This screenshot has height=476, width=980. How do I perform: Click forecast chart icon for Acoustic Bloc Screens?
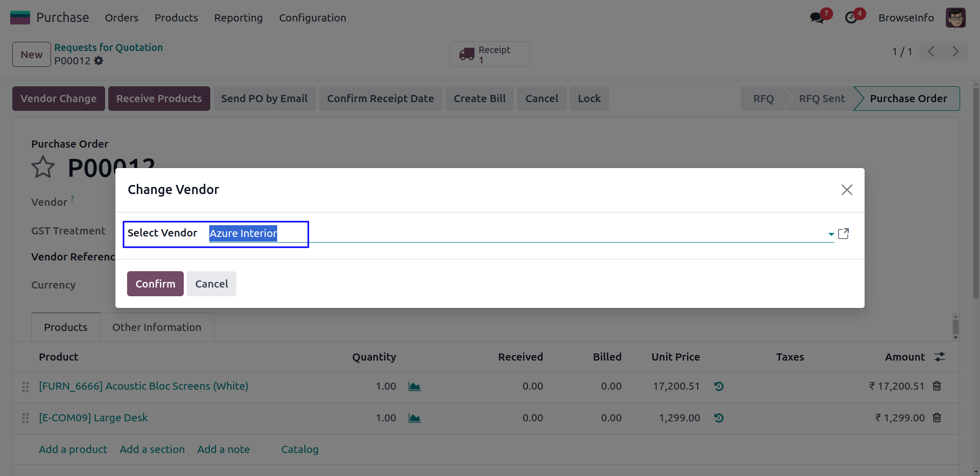414,387
